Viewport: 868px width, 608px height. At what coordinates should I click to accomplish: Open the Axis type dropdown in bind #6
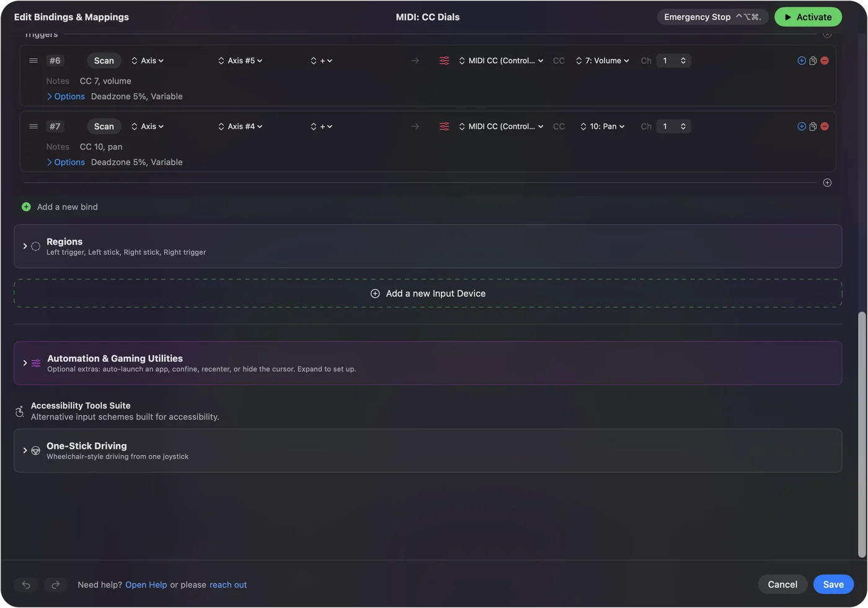tap(148, 61)
